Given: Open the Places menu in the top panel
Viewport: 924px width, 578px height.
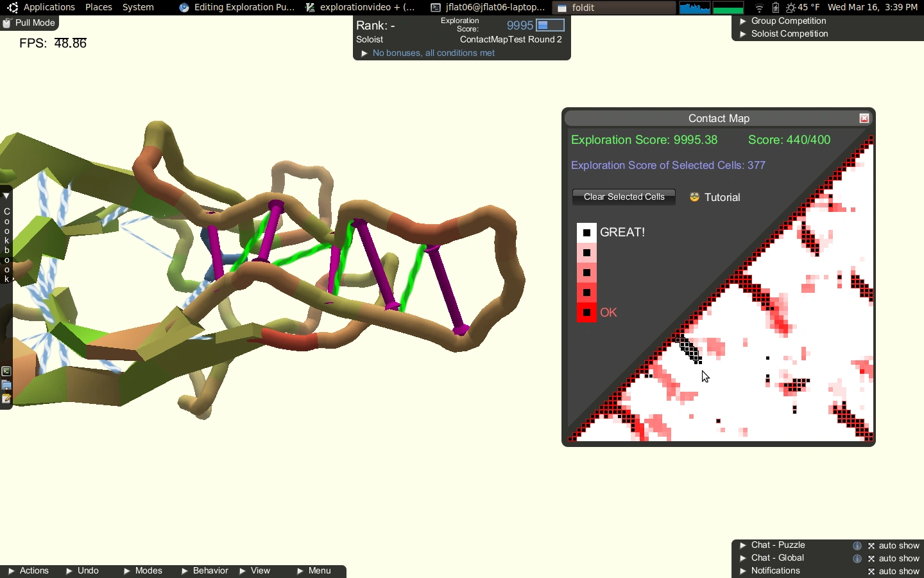Looking at the screenshot, I should click(99, 8).
